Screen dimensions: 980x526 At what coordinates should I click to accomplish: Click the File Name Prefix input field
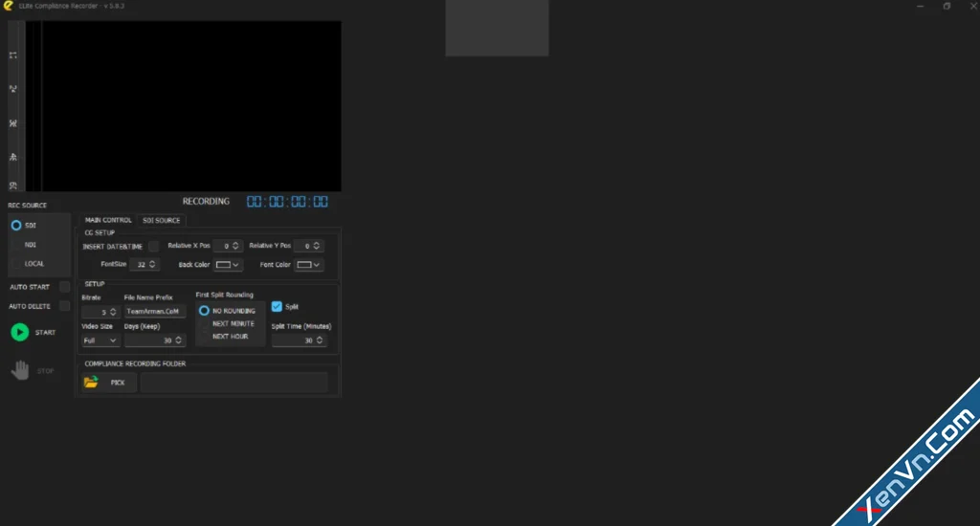[154, 311]
